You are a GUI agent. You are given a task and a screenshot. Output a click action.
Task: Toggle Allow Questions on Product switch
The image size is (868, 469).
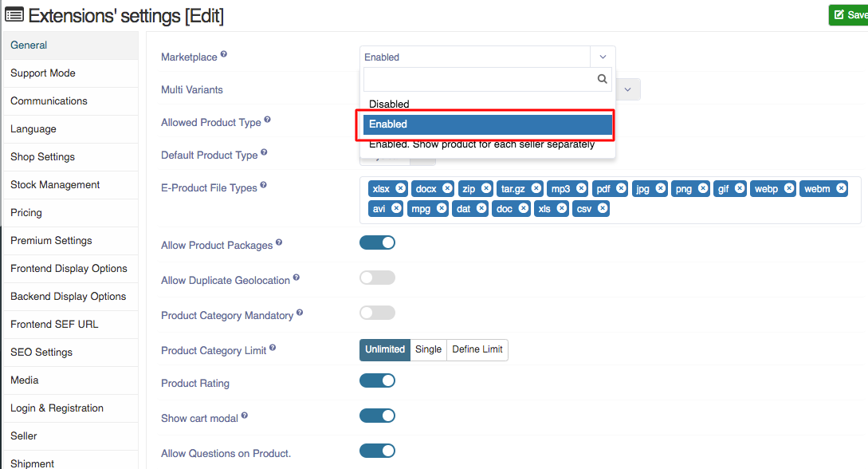click(x=377, y=451)
